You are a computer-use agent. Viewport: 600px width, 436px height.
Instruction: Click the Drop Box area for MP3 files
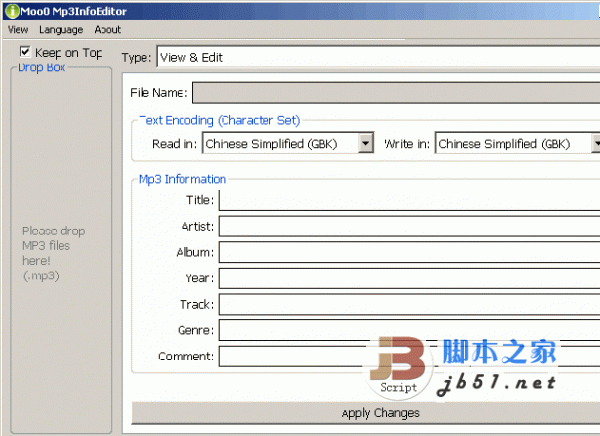point(61,251)
